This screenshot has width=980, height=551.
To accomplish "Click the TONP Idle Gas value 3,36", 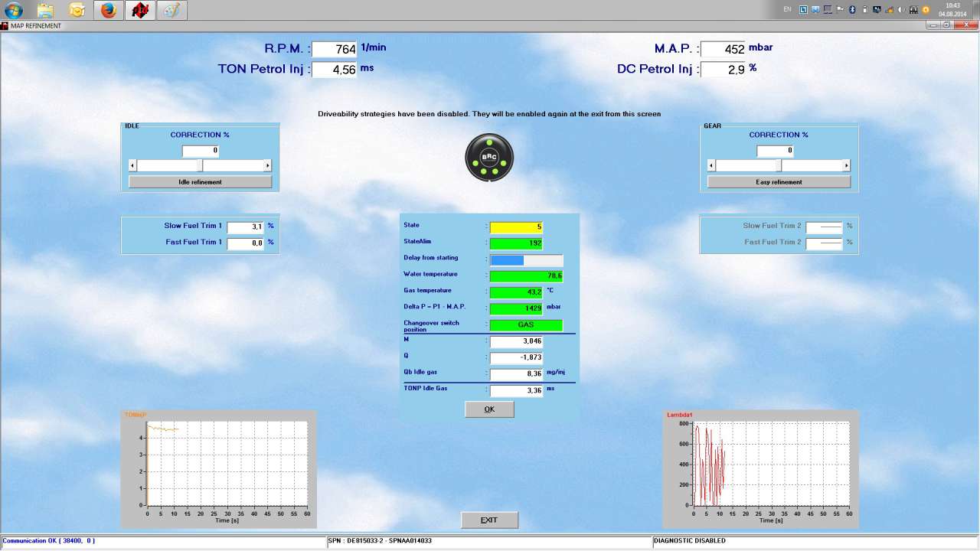I will pyautogui.click(x=516, y=391).
